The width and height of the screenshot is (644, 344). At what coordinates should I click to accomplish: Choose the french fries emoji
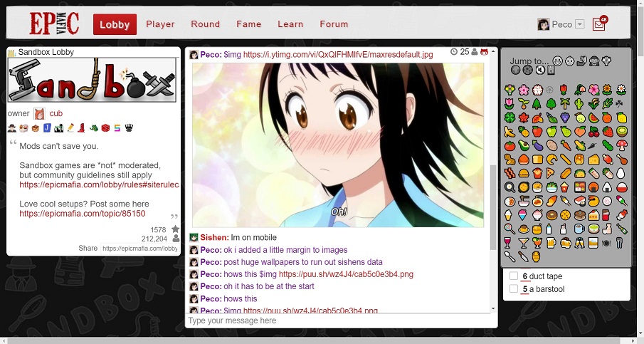pyautogui.click(x=537, y=173)
